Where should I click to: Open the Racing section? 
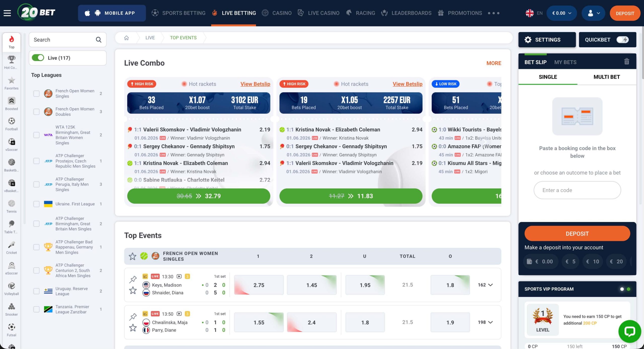click(x=360, y=13)
